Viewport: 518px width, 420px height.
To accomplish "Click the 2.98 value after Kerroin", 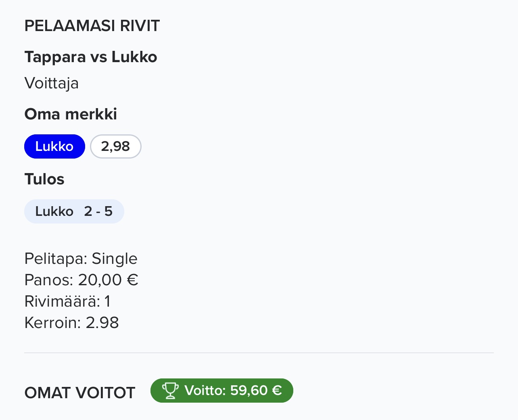I will click(x=102, y=323).
